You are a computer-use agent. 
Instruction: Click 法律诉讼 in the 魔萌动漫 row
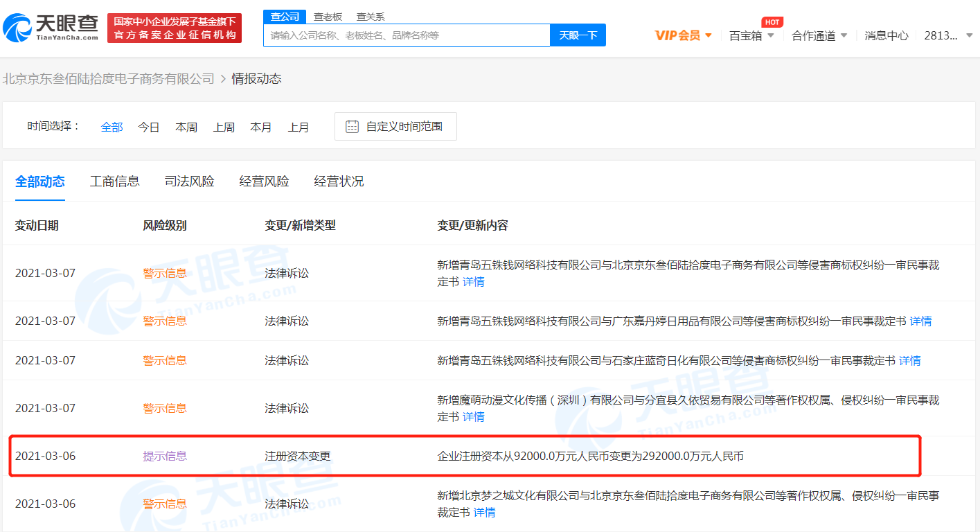(287, 408)
